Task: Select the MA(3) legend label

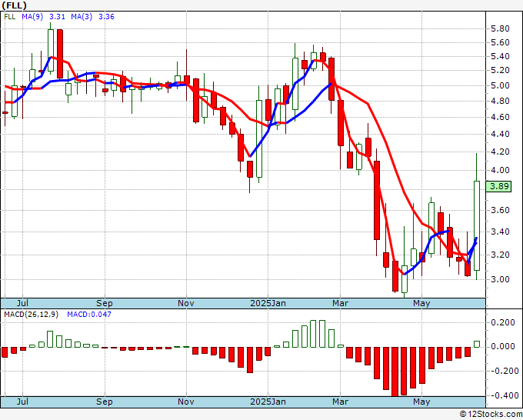Action: [x=82, y=17]
